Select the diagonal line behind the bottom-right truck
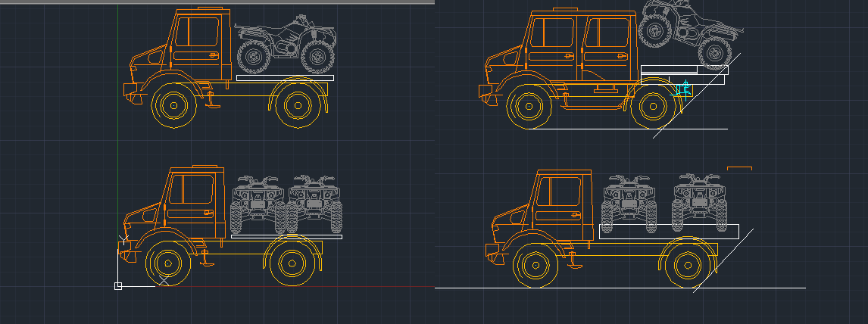 pyautogui.click(x=723, y=260)
